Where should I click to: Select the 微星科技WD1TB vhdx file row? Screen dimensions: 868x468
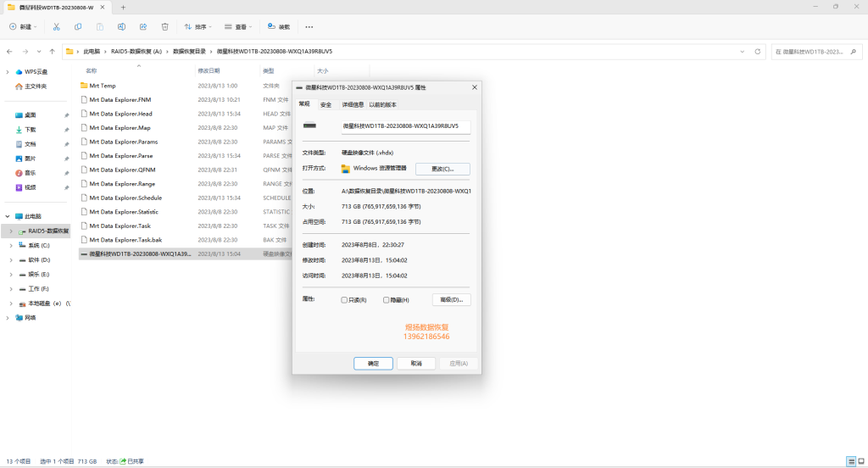coord(185,253)
